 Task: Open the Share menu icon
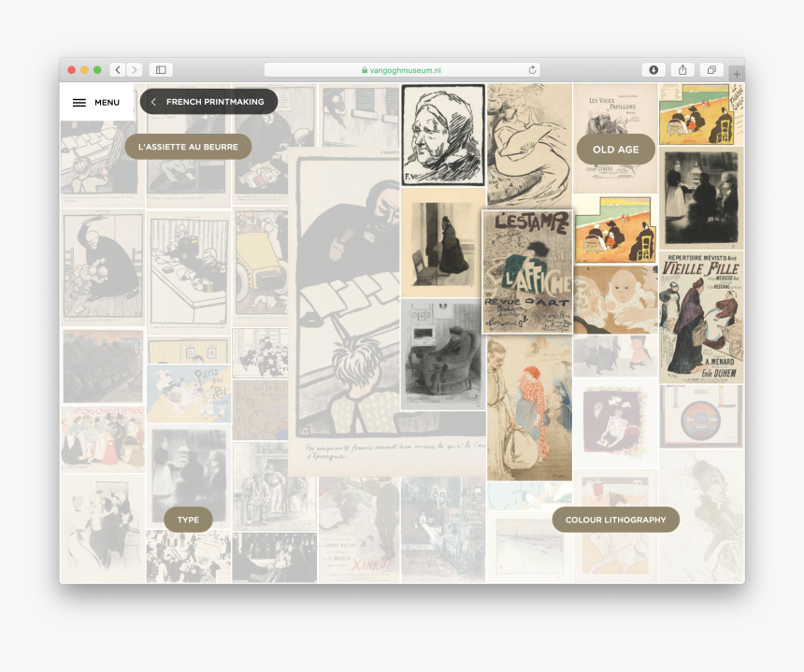pos(682,70)
